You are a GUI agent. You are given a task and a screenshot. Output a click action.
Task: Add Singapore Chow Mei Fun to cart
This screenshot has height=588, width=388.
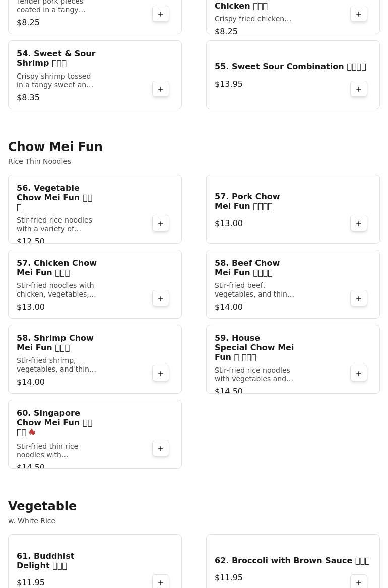click(161, 449)
